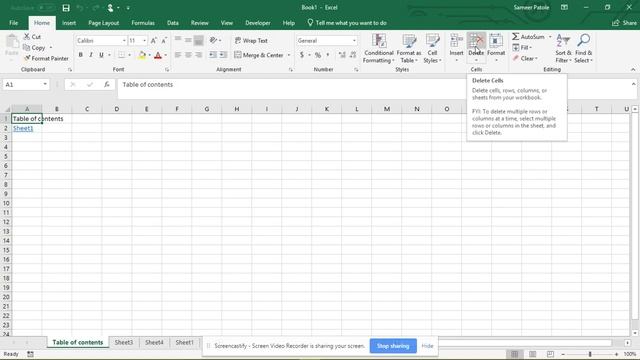Click Merge & Center
Viewport: 640px width, 360px height.
tap(259, 55)
